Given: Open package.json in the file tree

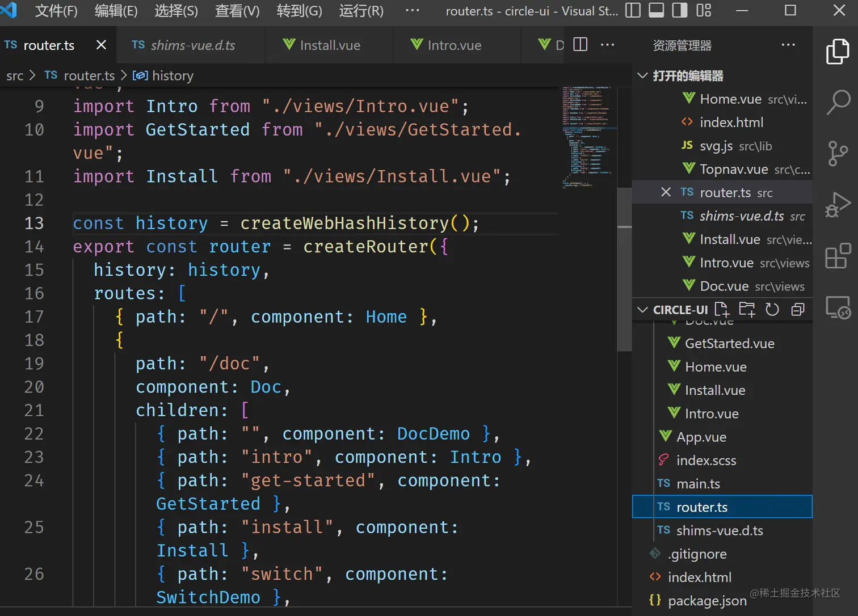Looking at the screenshot, I should click(x=707, y=601).
